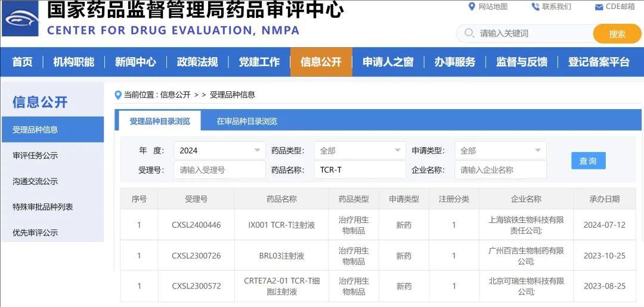Click the 企业名称 column header

526,200
